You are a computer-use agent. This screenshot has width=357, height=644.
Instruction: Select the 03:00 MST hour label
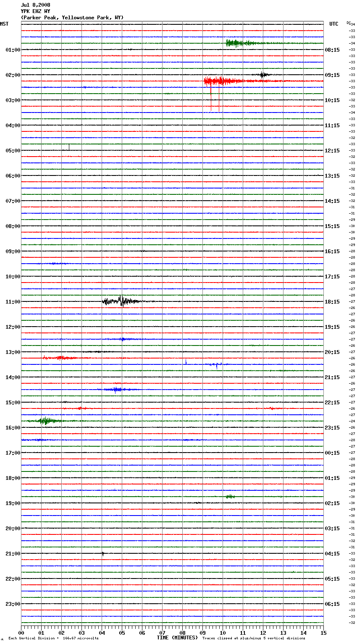(13, 100)
